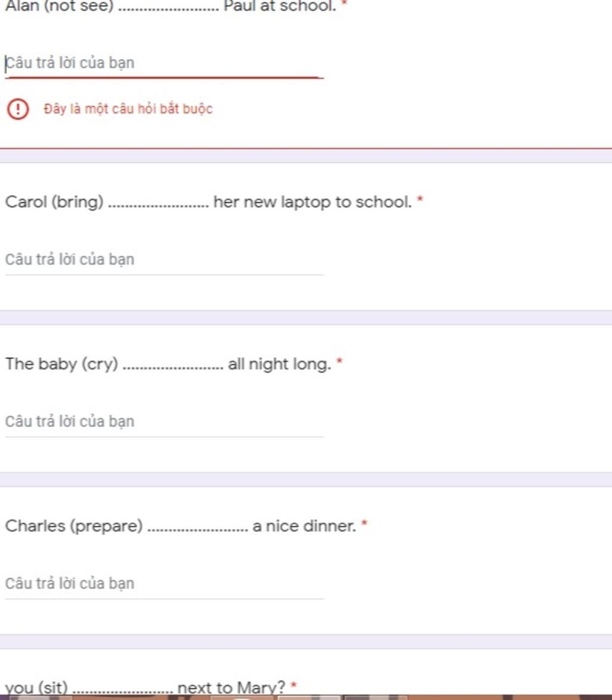Click the red asterisk after 'all night long.'
612x700 pixels.
[339, 362]
